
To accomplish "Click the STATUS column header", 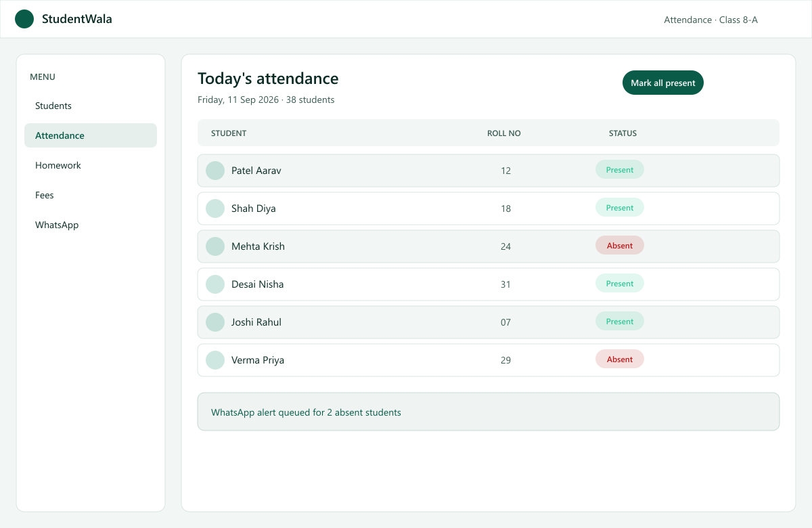I will coord(623,133).
